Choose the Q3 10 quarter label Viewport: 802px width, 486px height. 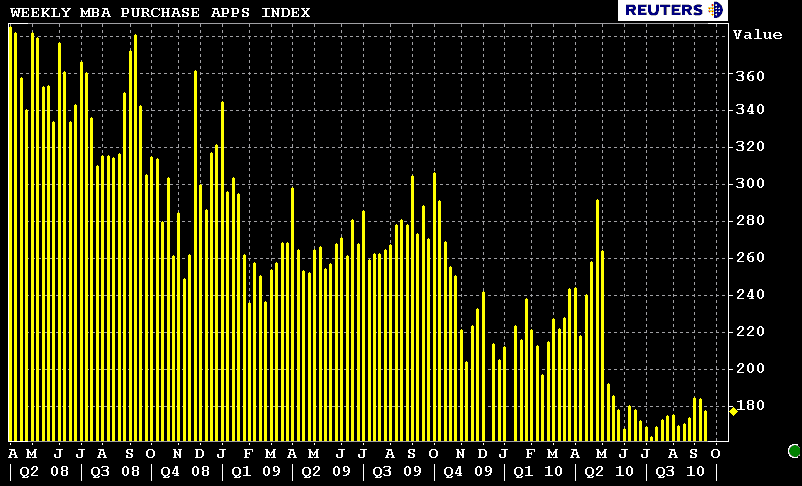click(x=677, y=471)
